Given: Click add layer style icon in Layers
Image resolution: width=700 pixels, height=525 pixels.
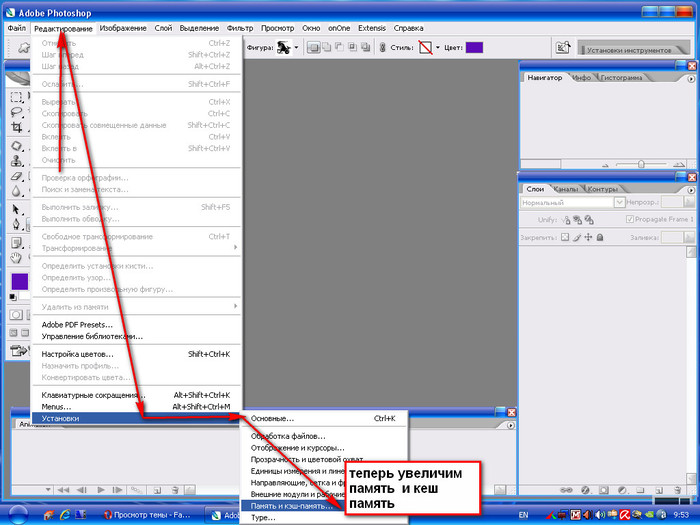Looking at the screenshot, I should click(586, 490).
